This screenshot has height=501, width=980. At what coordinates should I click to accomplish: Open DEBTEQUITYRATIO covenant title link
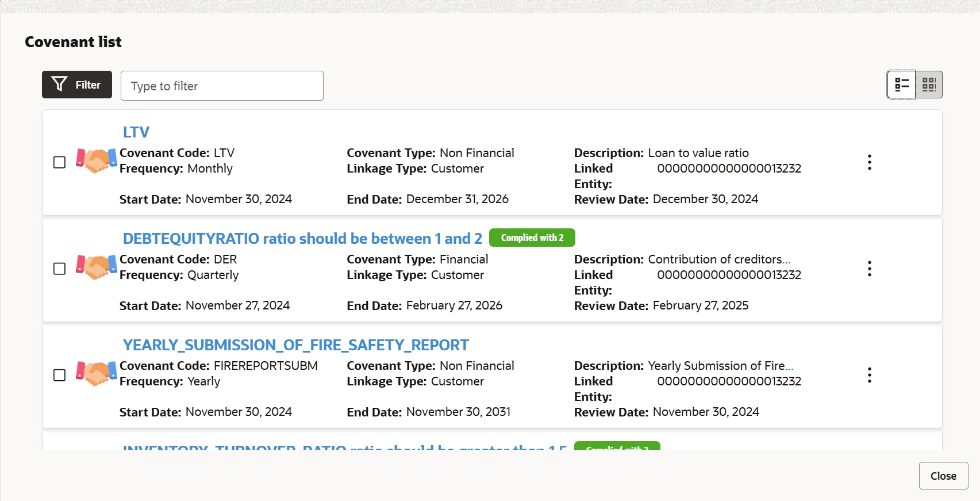[x=302, y=239]
